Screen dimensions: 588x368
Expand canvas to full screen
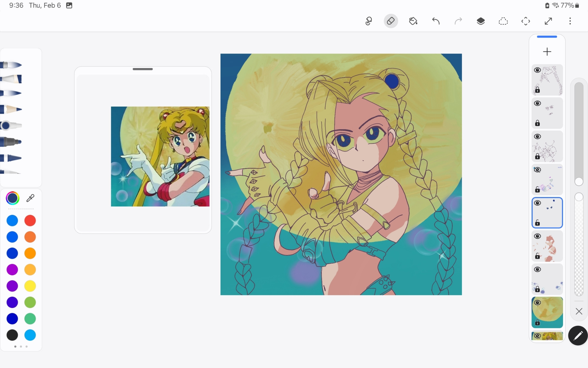(548, 21)
